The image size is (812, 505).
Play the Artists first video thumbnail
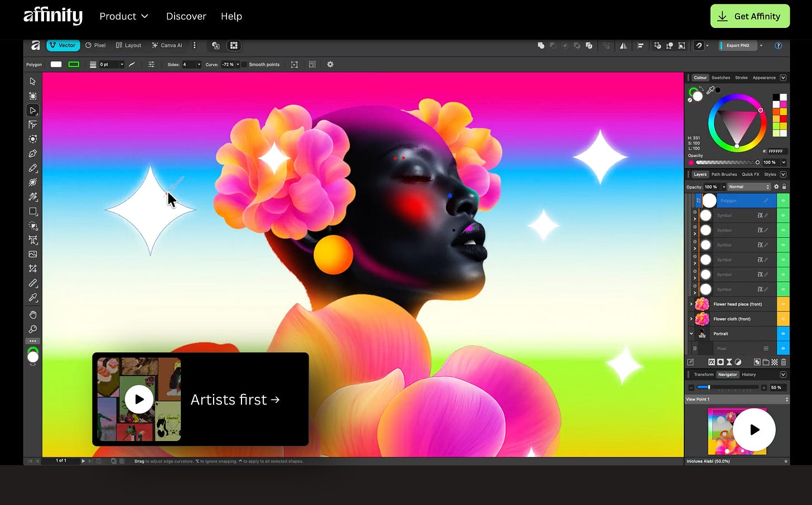139,400
